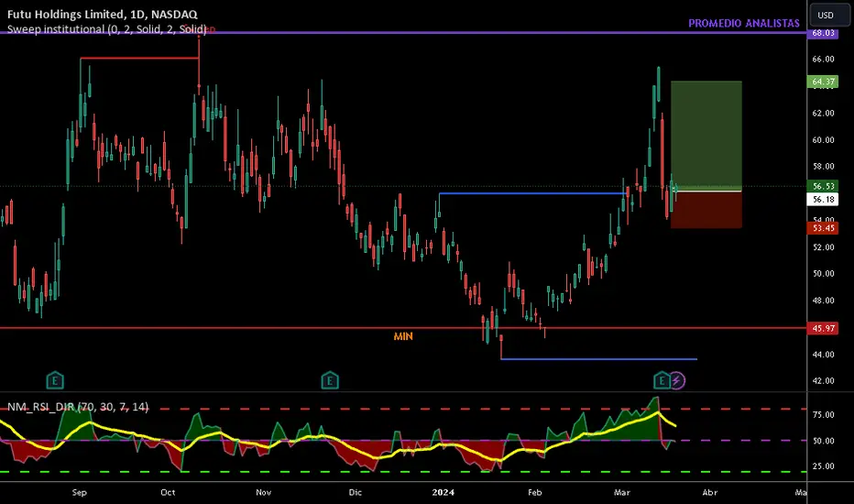The width and height of the screenshot is (854, 504).
Task: Click the 56.18 current price label
Action: [x=824, y=200]
